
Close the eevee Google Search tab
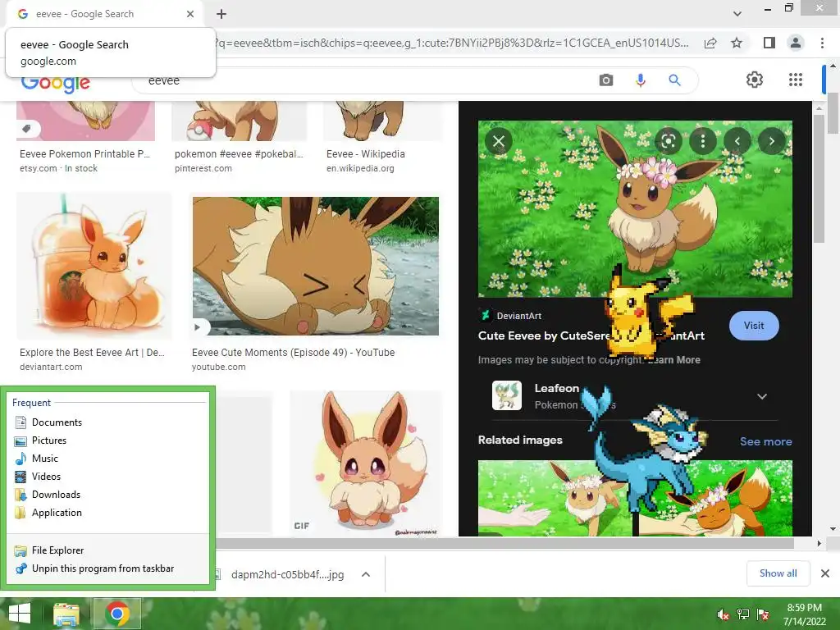click(x=190, y=14)
